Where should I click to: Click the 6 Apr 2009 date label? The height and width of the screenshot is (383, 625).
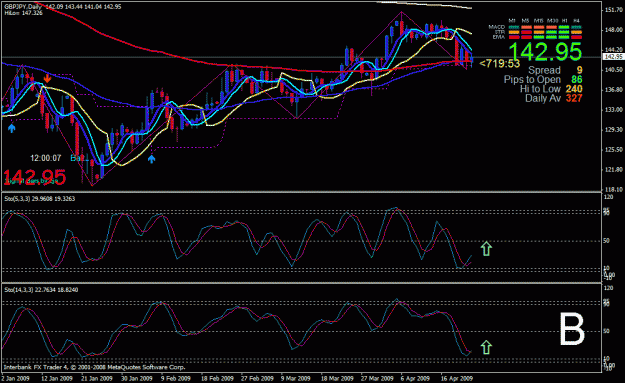click(x=415, y=378)
